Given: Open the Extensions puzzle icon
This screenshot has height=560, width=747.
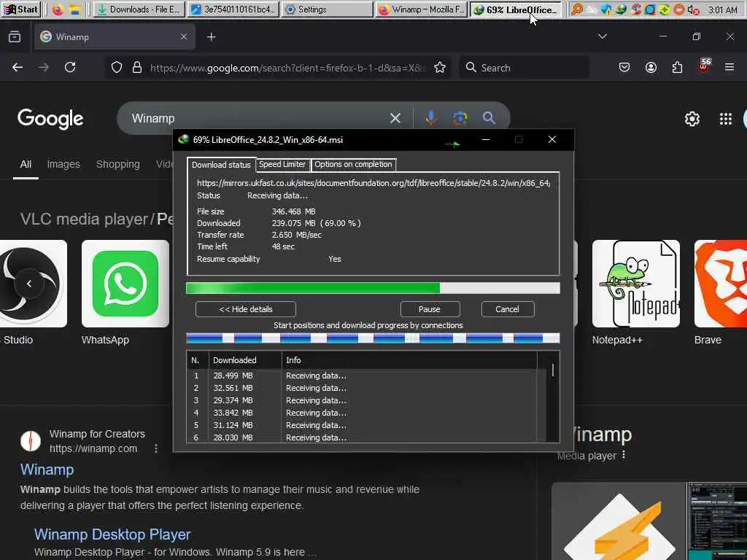Looking at the screenshot, I should (x=677, y=67).
